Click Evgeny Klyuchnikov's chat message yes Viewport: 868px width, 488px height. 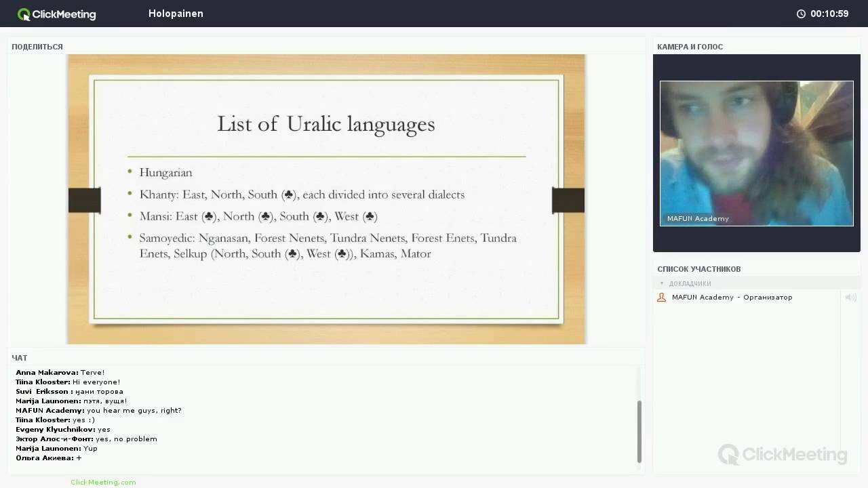click(63, 429)
